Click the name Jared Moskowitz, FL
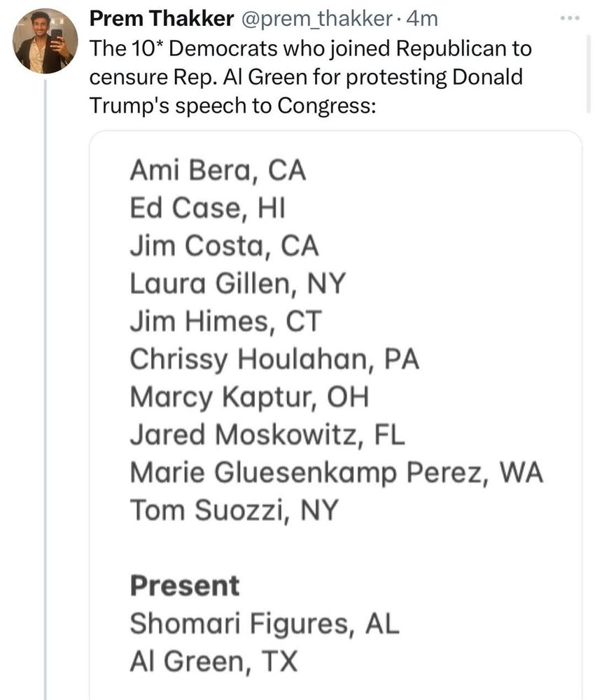The height and width of the screenshot is (700, 595). point(267,435)
